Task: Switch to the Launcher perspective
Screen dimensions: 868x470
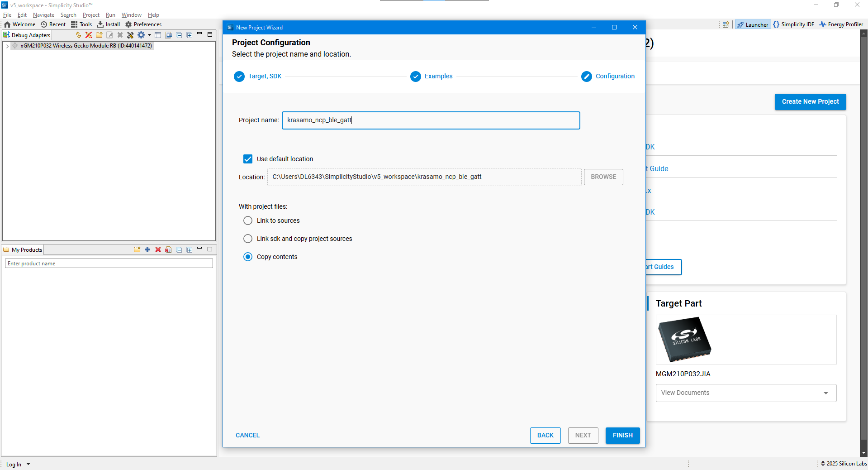Action: tap(753, 24)
